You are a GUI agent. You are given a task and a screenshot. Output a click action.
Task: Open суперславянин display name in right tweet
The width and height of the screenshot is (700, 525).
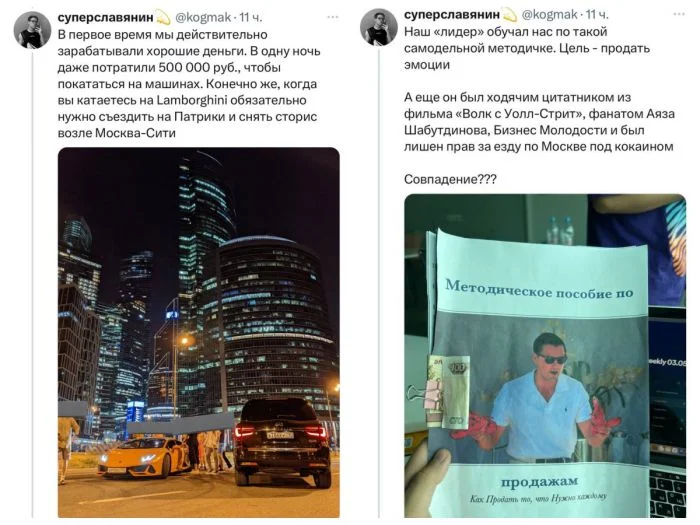pos(452,15)
